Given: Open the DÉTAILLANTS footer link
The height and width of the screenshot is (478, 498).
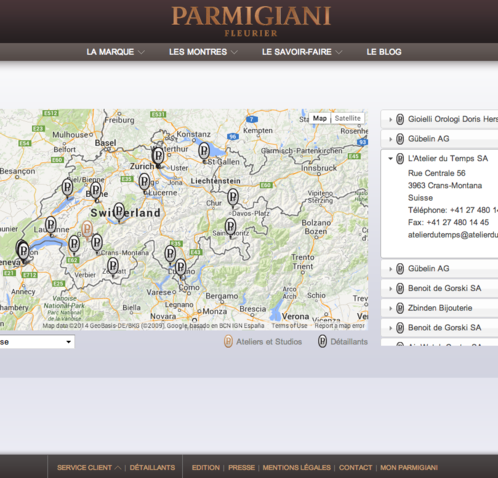Looking at the screenshot, I should (152, 468).
